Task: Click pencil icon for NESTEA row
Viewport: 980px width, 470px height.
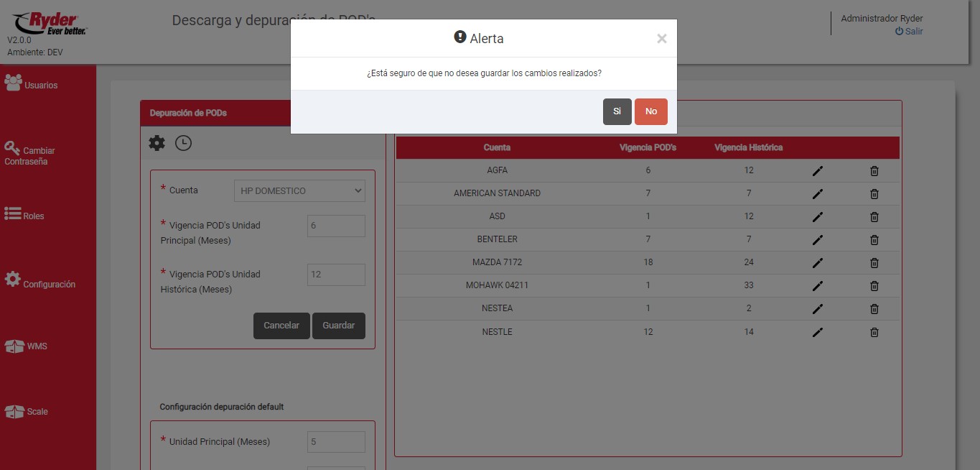Action: click(x=817, y=309)
